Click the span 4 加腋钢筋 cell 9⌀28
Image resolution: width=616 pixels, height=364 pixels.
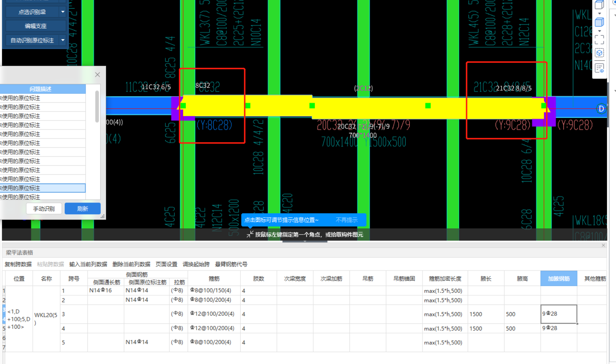[559, 328]
